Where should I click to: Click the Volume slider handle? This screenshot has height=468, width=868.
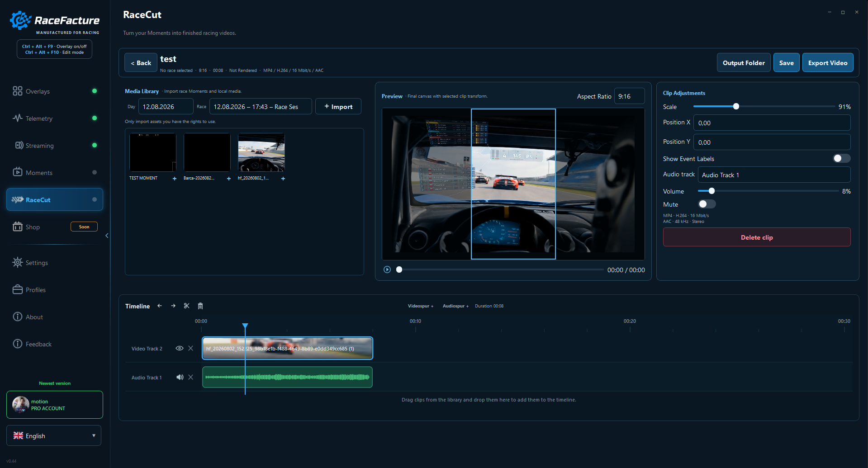click(711, 191)
